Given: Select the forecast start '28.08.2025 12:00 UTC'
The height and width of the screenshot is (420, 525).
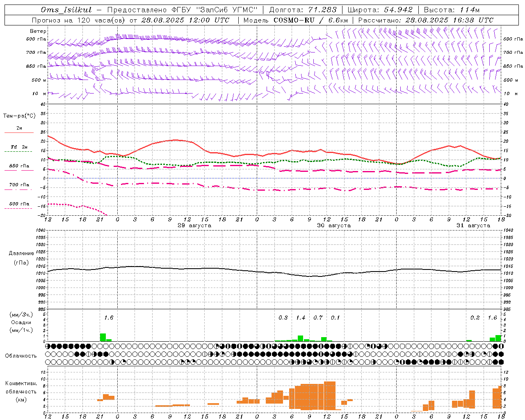Looking at the screenshot, I should point(185,20).
